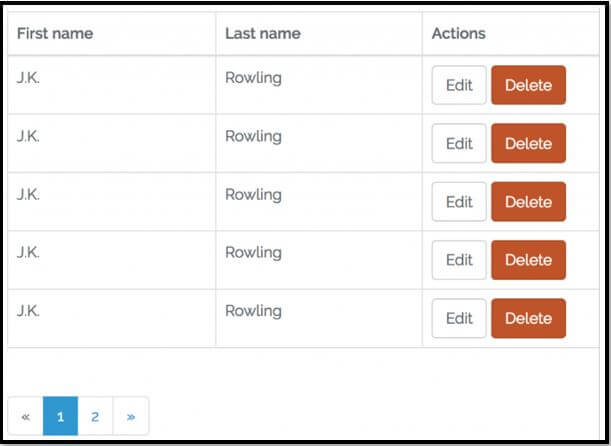Delete the second J.K. Rowling row

pos(528,143)
